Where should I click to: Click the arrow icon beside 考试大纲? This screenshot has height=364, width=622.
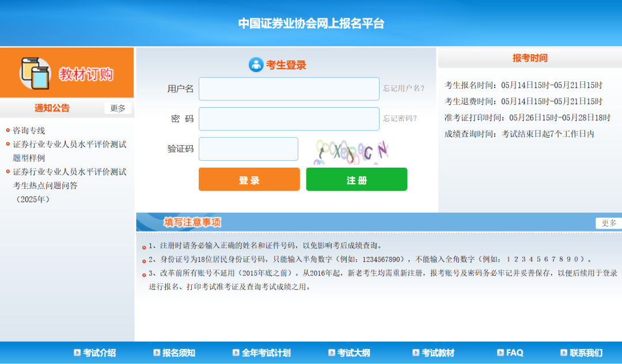click(332, 352)
